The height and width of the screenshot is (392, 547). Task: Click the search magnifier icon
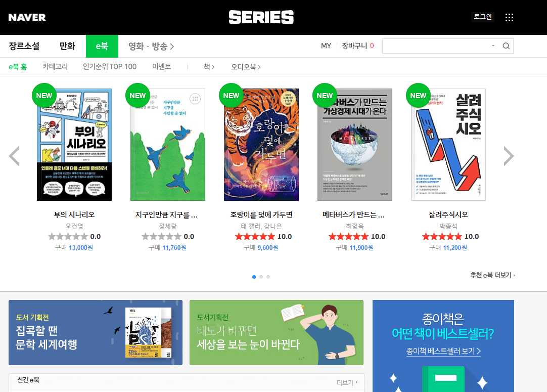pyautogui.click(x=506, y=46)
